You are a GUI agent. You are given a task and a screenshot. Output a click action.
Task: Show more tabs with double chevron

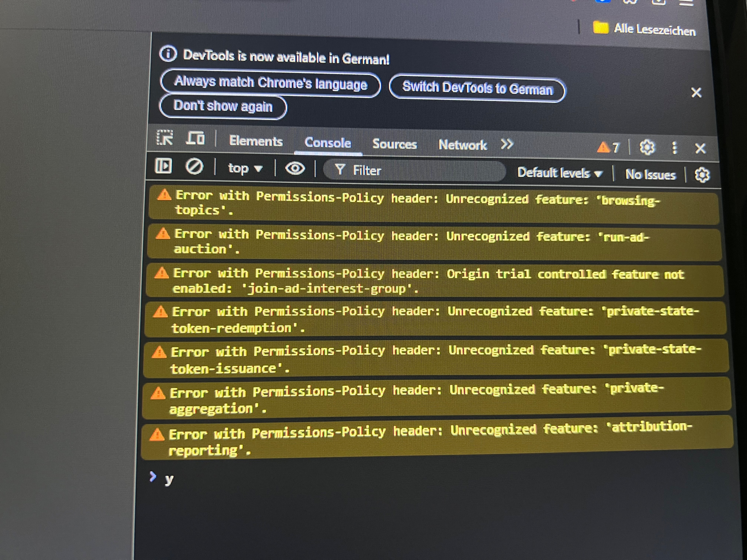click(x=507, y=144)
